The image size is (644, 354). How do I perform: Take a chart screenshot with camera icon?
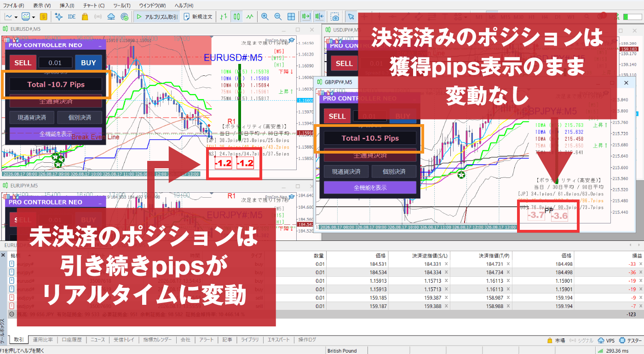point(335,17)
